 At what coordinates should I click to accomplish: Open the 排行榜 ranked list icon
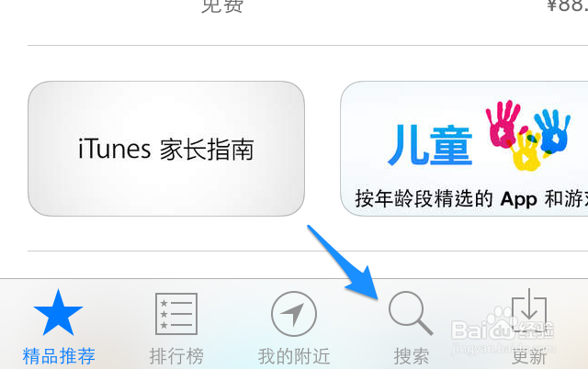click(176, 314)
